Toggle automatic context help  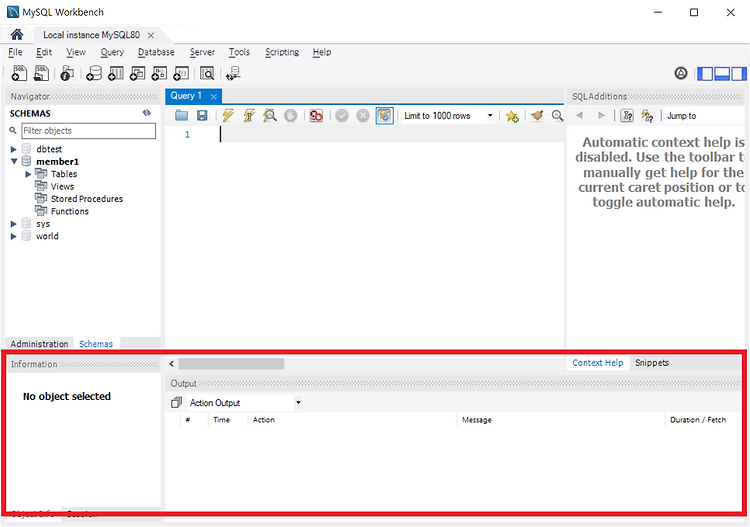tap(647, 115)
